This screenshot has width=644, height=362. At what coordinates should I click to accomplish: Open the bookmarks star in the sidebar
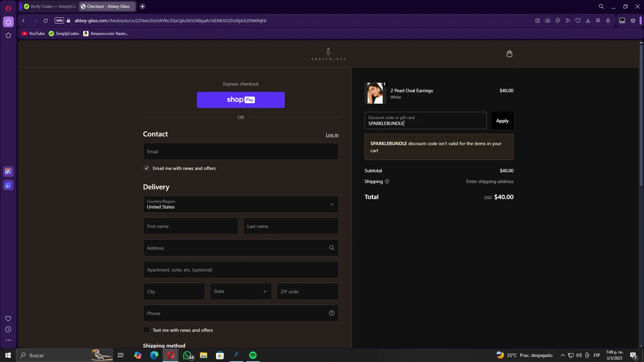[x=8, y=36]
